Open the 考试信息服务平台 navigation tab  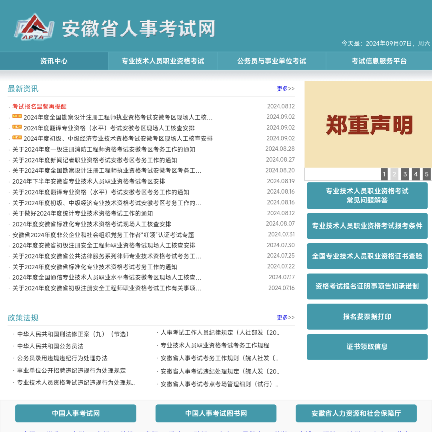[x=379, y=61]
